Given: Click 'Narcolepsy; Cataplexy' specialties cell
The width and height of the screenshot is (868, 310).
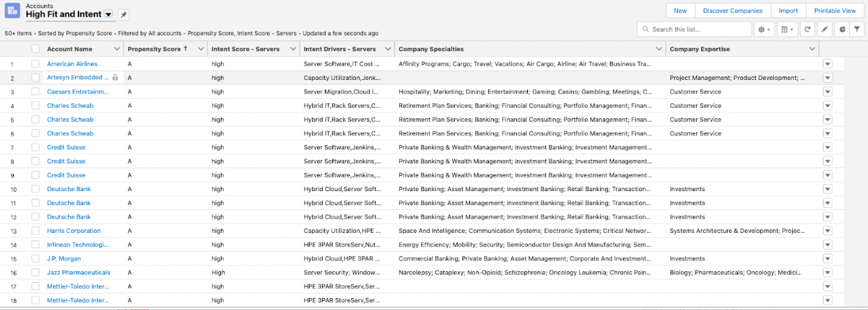Looking at the screenshot, I should click(525, 272).
